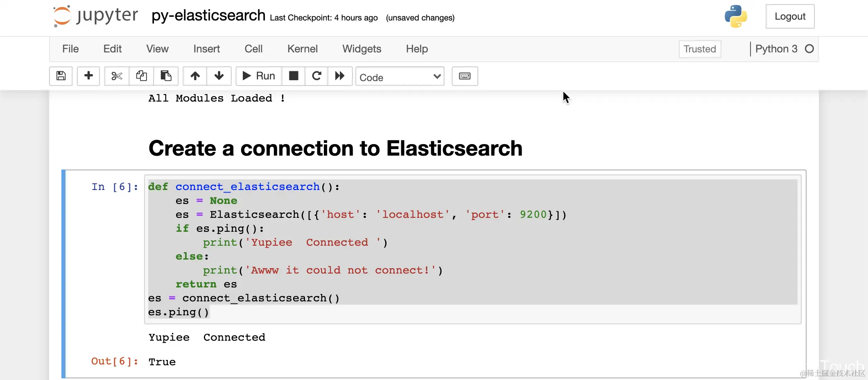Click the Python 3 kernel name
The height and width of the screenshot is (380, 868).
coord(776,49)
